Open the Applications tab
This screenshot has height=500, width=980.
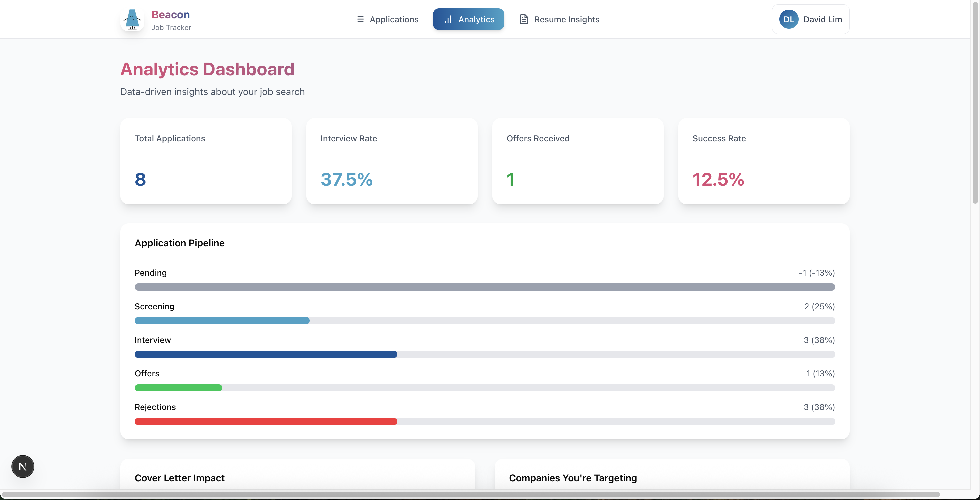[x=388, y=19]
